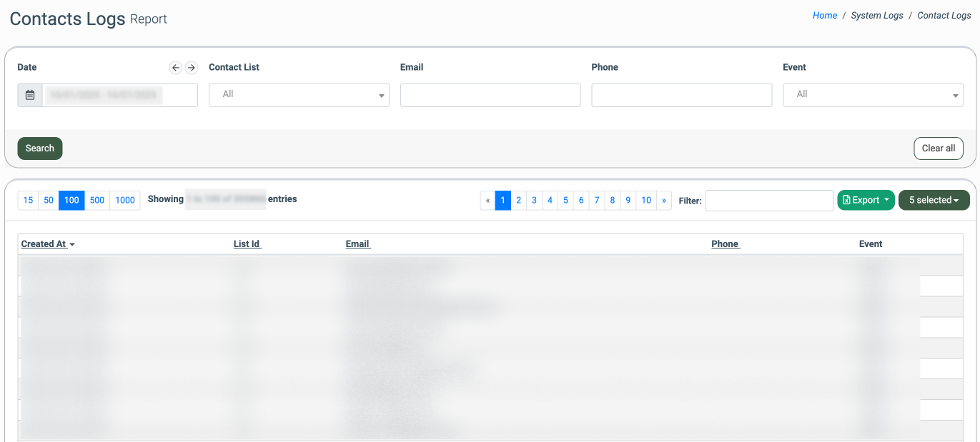This screenshot has height=442, width=980.
Task: Go to previous date range arrow
Action: pos(176,68)
